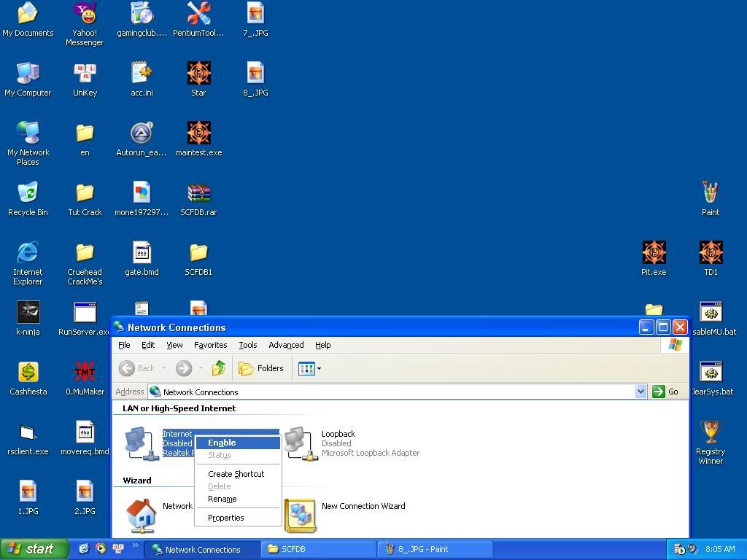The image size is (747, 560).
Task: Click the Start button
Action: [34, 549]
